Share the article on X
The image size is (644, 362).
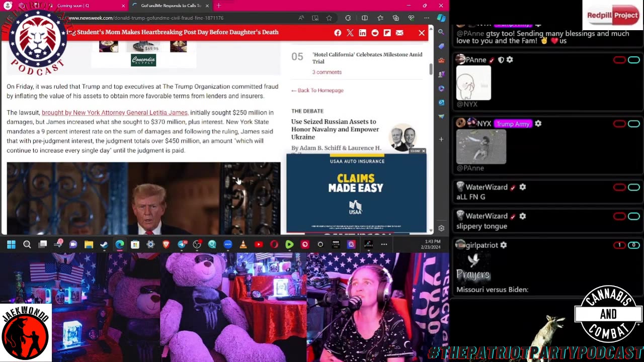coord(350,33)
